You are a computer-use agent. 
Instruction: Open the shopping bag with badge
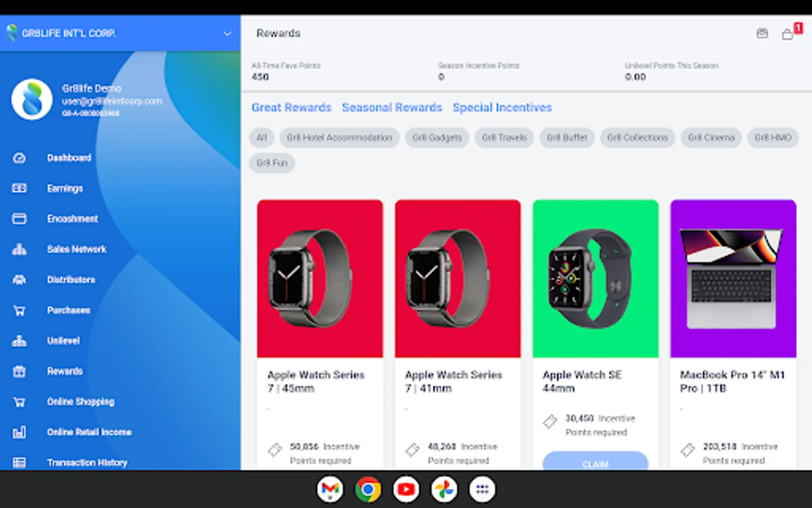(x=788, y=34)
